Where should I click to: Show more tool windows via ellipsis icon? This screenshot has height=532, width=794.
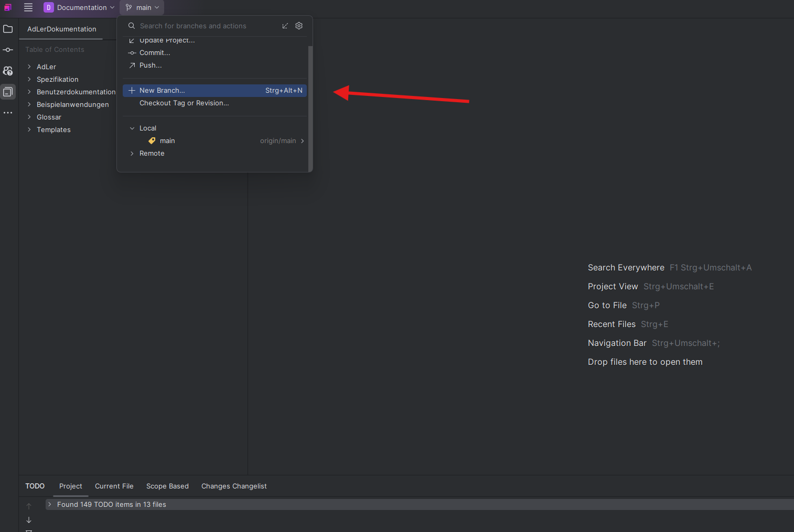(8, 113)
